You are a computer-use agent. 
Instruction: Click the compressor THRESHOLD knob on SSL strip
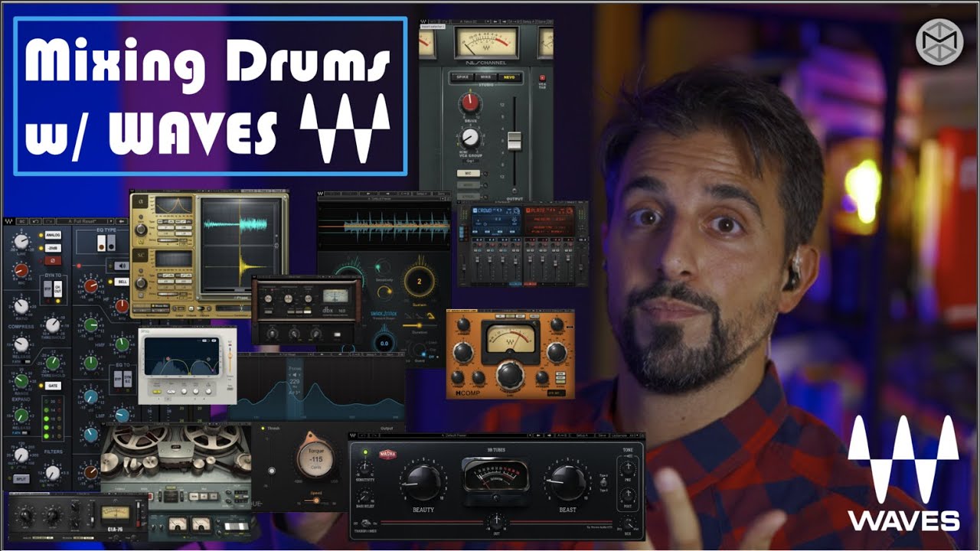53,325
